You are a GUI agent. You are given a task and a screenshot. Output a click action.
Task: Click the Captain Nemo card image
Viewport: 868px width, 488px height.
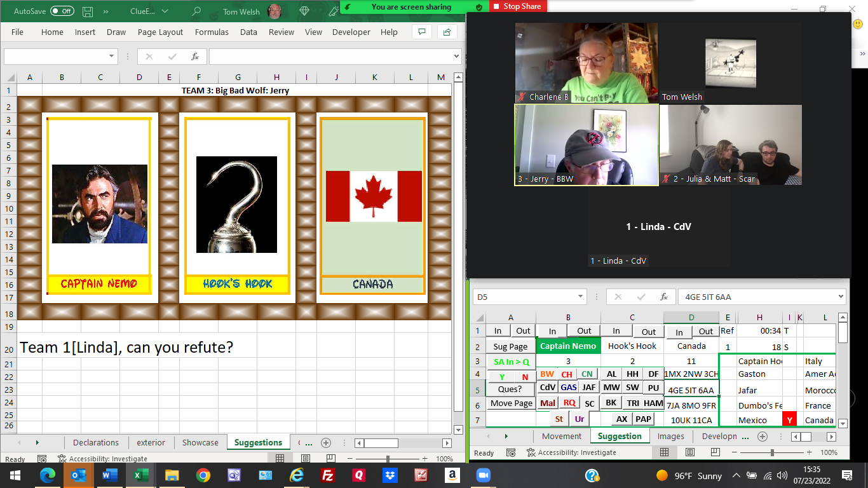pyautogui.click(x=100, y=204)
